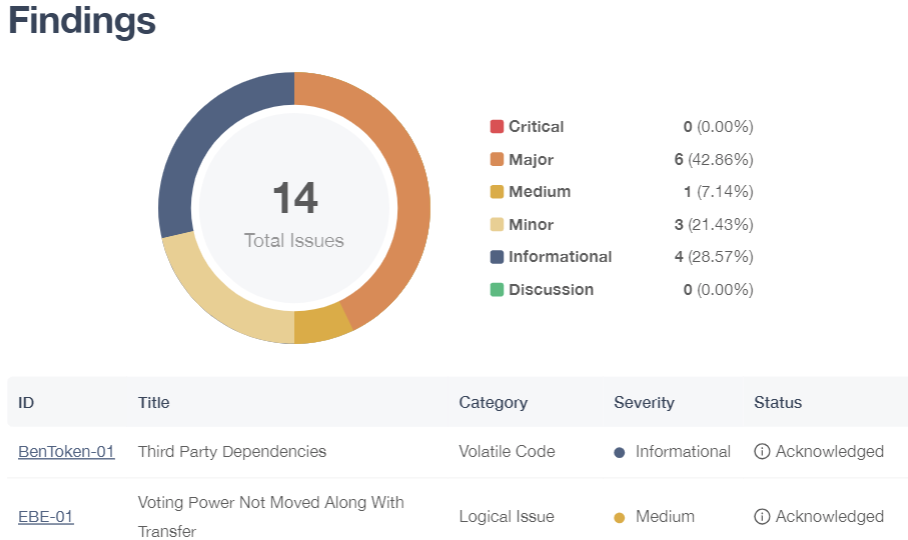Image resolution: width=908 pixels, height=540 pixels.
Task: Select the yellow Medium legend swatch
Action: (x=497, y=192)
